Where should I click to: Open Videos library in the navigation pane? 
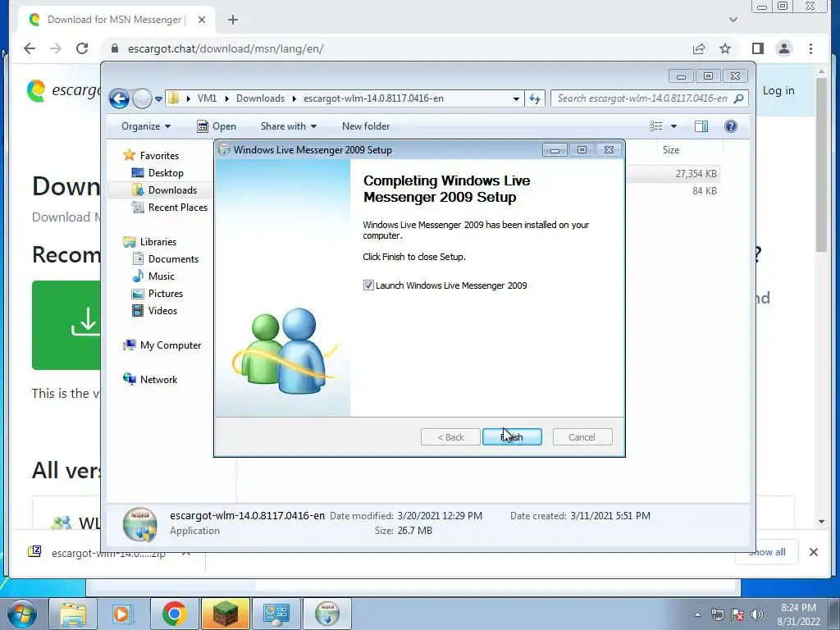(162, 311)
